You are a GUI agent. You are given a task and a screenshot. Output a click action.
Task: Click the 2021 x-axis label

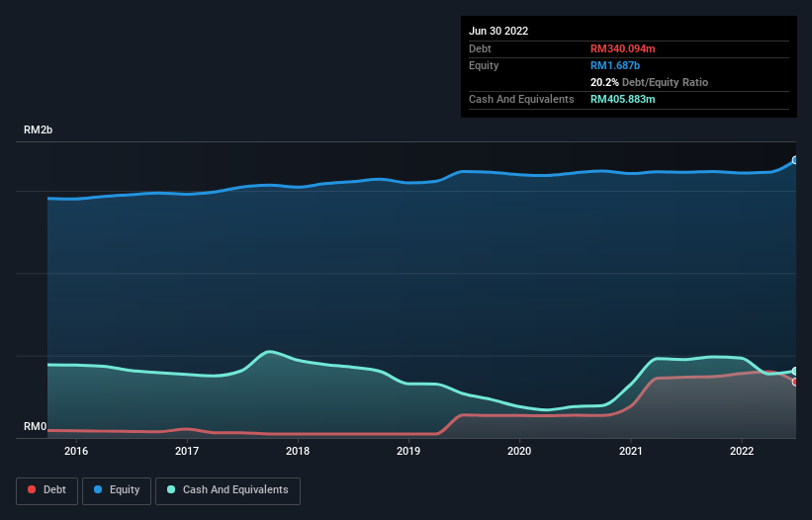pyautogui.click(x=631, y=451)
